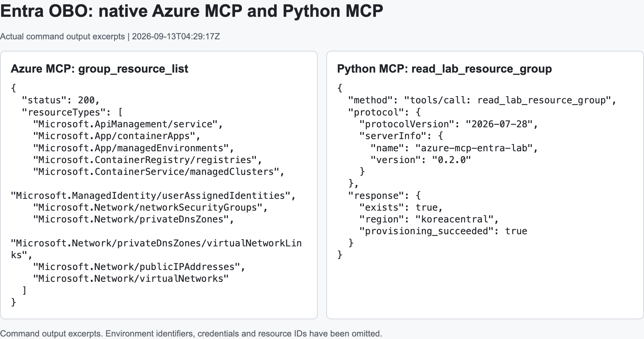Click the page title 'Entra OBO: native Azure MCP and Python MCP'
Image resolution: width=644 pixels, height=339 pixels.
[x=191, y=11]
